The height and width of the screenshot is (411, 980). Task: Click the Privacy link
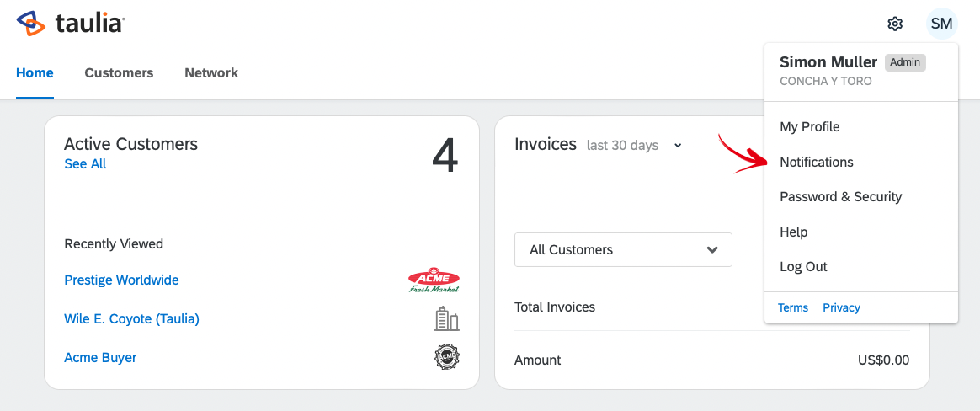[841, 307]
